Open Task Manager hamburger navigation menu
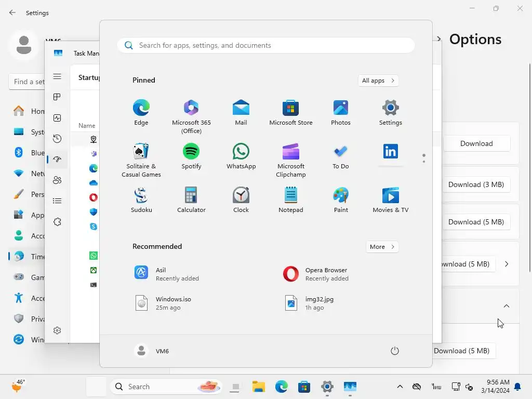Viewport: 532px width, 399px height. 57,76
